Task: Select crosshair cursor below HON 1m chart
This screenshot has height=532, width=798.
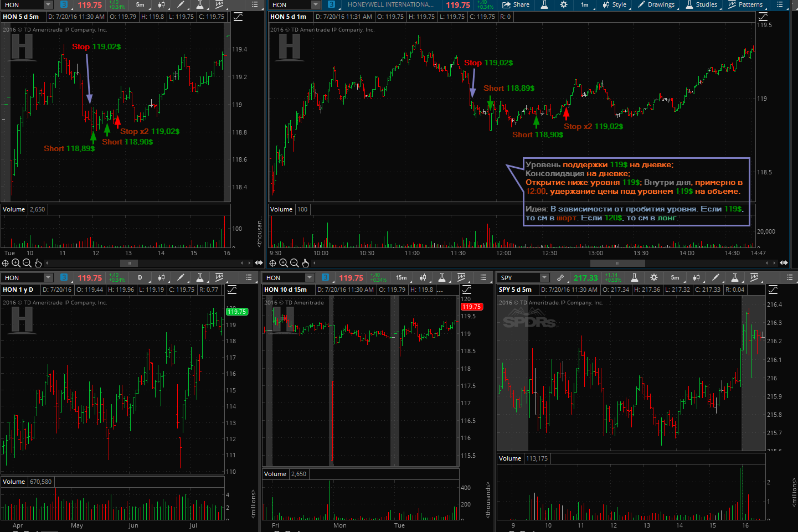Action: pyautogui.click(x=272, y=263)
